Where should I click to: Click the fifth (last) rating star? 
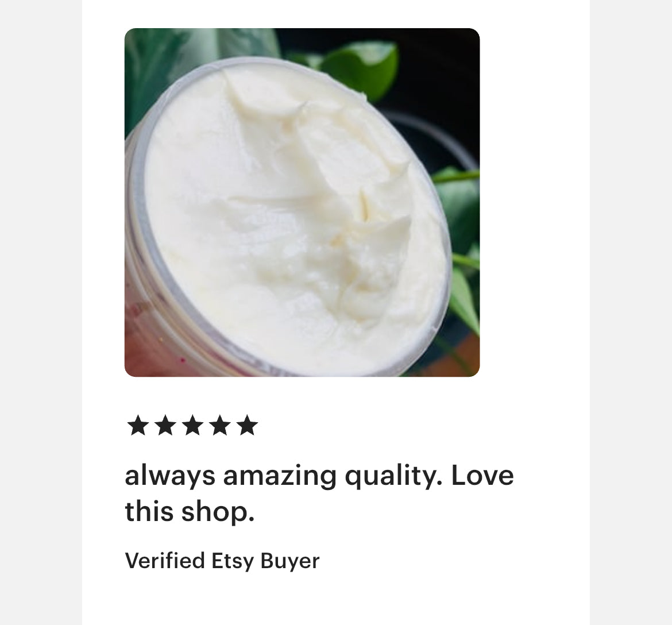(x=248, y=425)
